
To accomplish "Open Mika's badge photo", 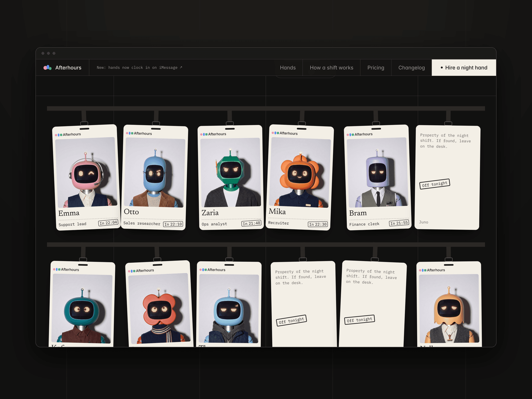I will pos(300,172).
